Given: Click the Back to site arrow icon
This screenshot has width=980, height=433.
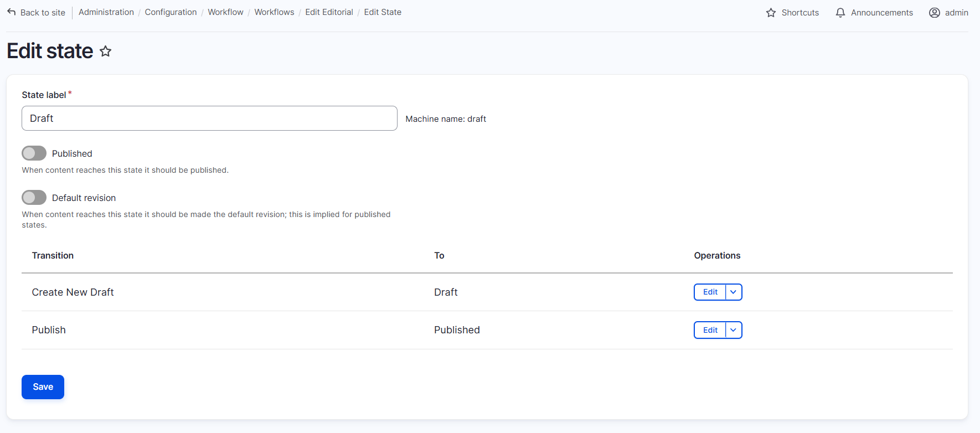Looking at the screenshot, I should click(x=11, y=12).
